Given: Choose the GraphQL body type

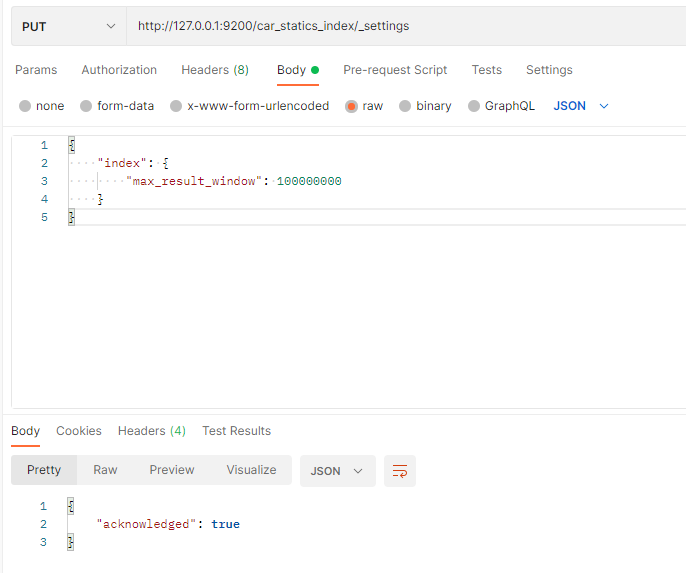Looking at the screenshot, I should point(473,106).
